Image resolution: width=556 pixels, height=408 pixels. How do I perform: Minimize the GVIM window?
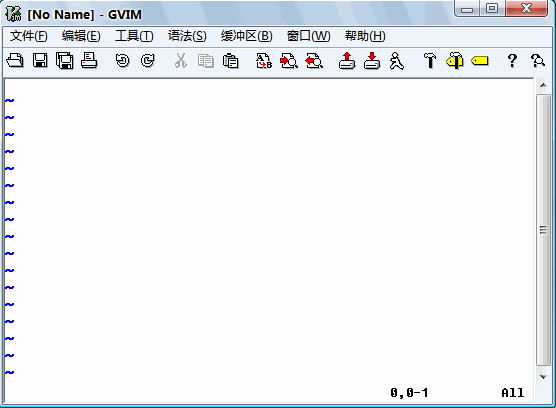467,9
